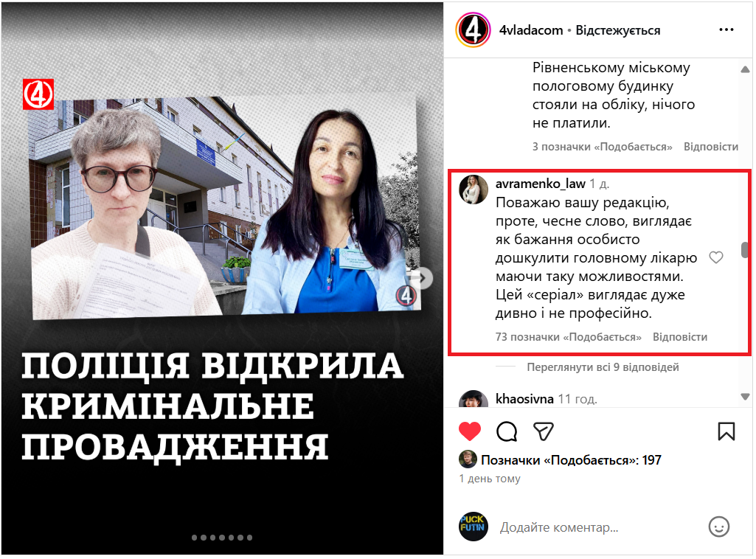View 73 likes on avramenko_law comment
This screenshot has height=559, width=756.
point(569,337)
